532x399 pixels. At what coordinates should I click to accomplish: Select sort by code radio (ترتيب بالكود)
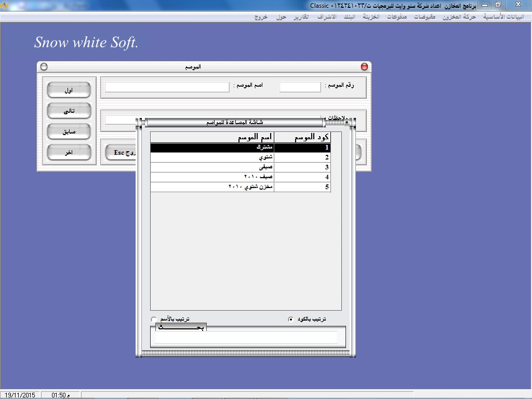[x=291, y=319]
